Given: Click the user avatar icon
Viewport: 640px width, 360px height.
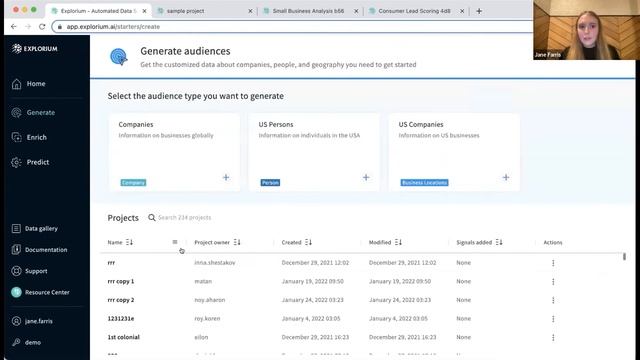Looking at the screenshot, I should tap(16, 321).
